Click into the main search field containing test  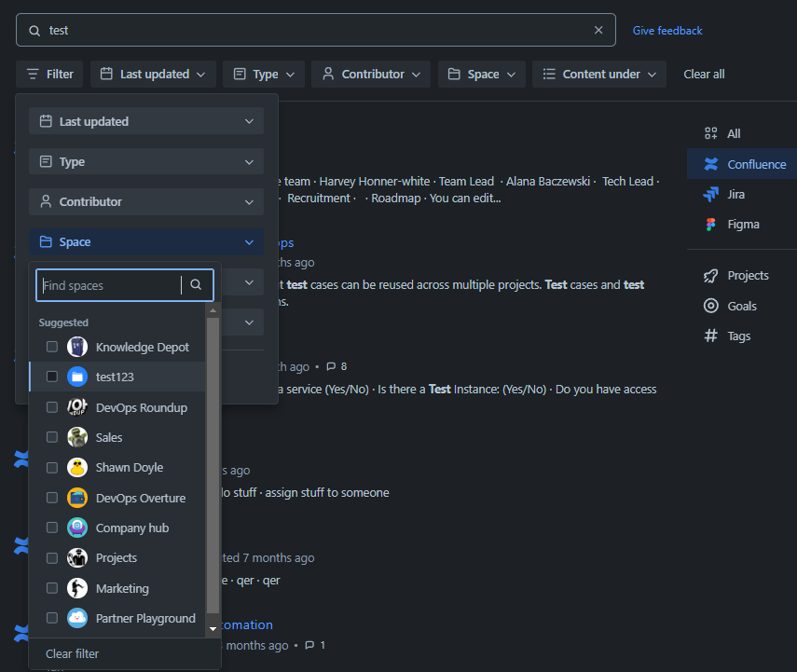(316, 30)
